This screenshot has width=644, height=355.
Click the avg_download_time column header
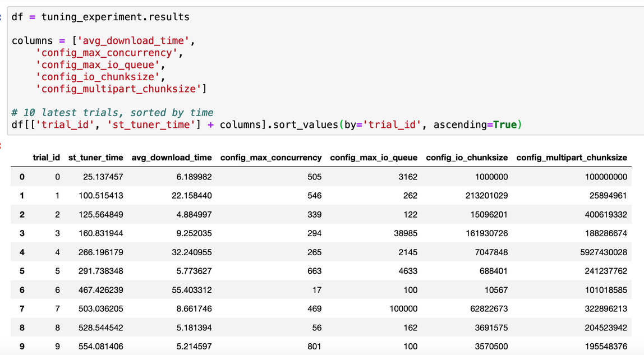point(171,158)
